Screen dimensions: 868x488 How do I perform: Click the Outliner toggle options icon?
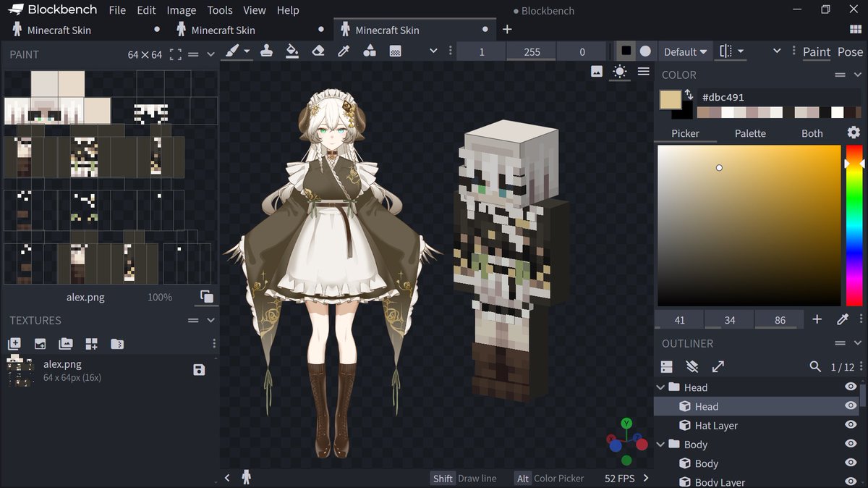click(667, 366)
